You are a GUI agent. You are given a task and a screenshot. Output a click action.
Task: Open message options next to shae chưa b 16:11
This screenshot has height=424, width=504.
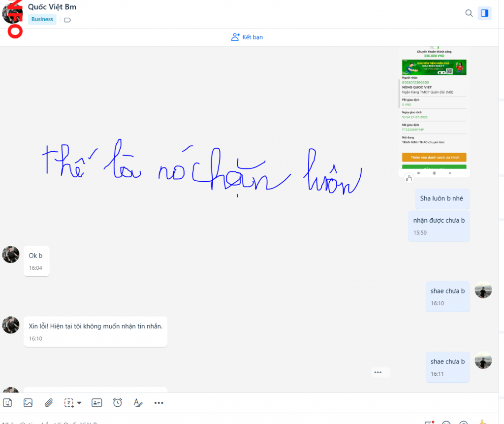pyautogui.click(x=378, y=372)
